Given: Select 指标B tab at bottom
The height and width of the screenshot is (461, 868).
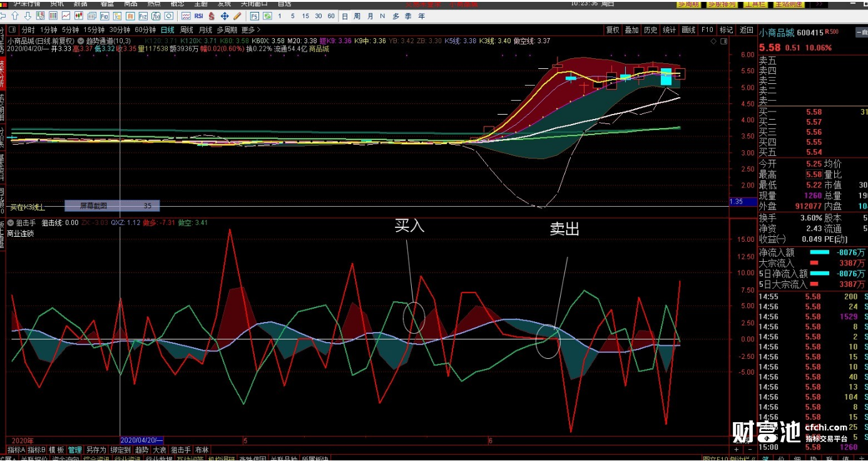Looking at the screenshot, I should 36,450.
